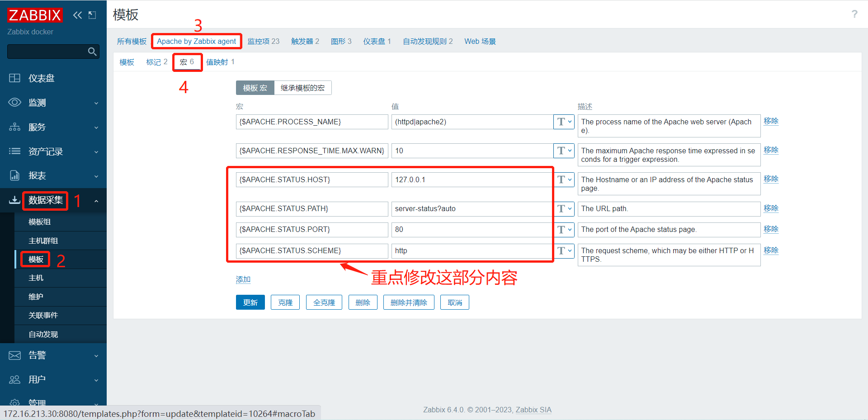Viewport: 868px width, 420px height.
Task: Click the search magnifier icon
Action: coord(92,52)
